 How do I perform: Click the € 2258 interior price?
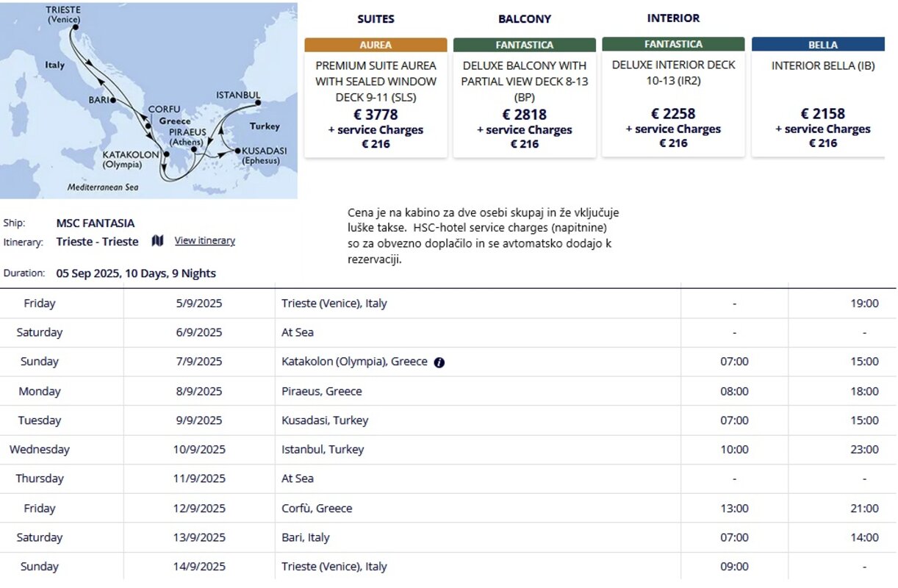coord(673,114)
